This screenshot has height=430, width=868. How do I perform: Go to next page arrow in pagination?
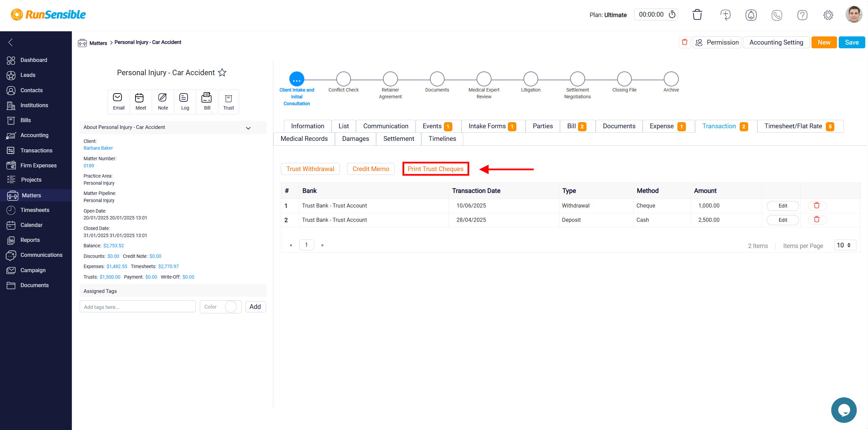pyautogui.click(x=322, y=245)
